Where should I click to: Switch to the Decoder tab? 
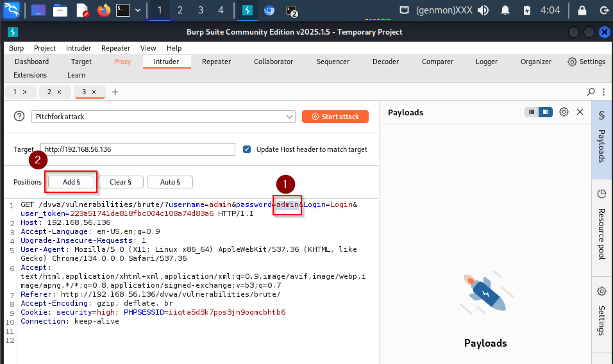pos(385,62)
